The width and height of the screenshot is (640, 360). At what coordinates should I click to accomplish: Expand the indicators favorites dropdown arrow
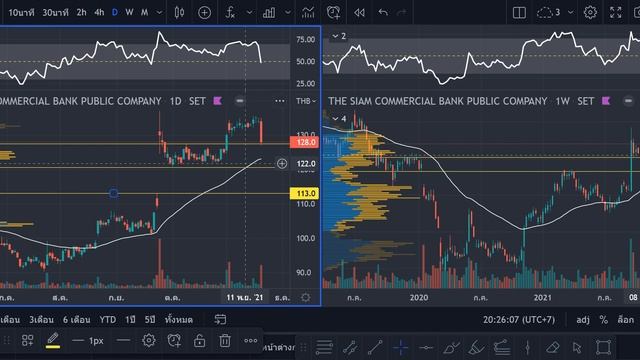[249, 13]
